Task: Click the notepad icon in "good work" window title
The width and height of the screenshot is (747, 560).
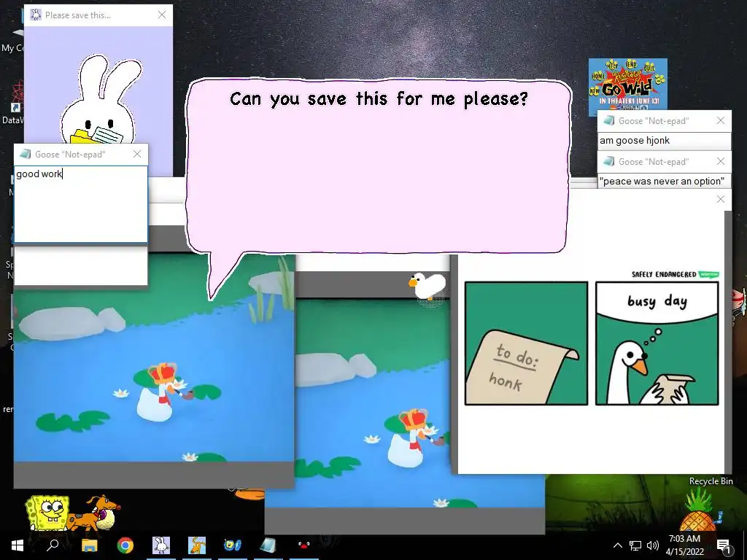Action: 25,154
